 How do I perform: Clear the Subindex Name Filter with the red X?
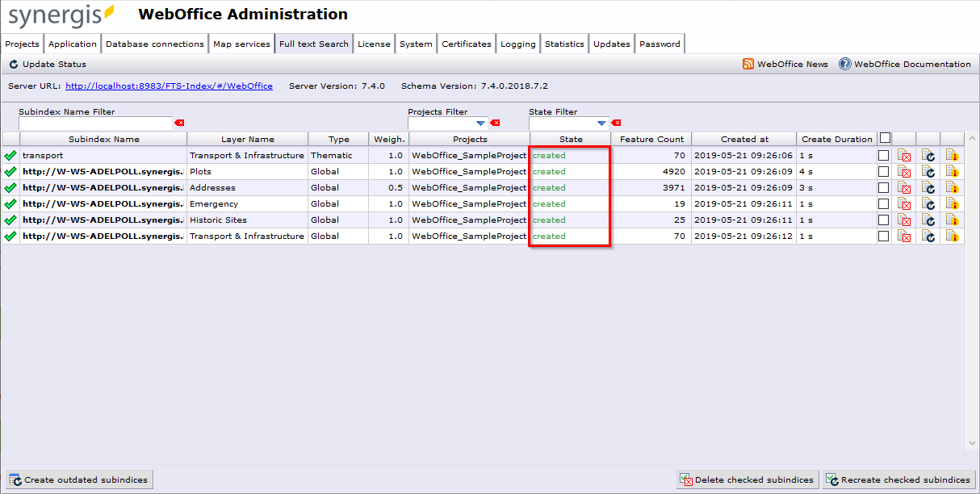tap(178, 123)
